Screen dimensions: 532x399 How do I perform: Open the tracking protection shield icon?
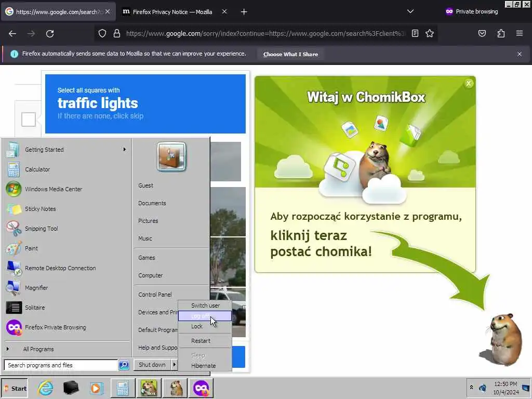pyautogui.click(x=102, y=33)
